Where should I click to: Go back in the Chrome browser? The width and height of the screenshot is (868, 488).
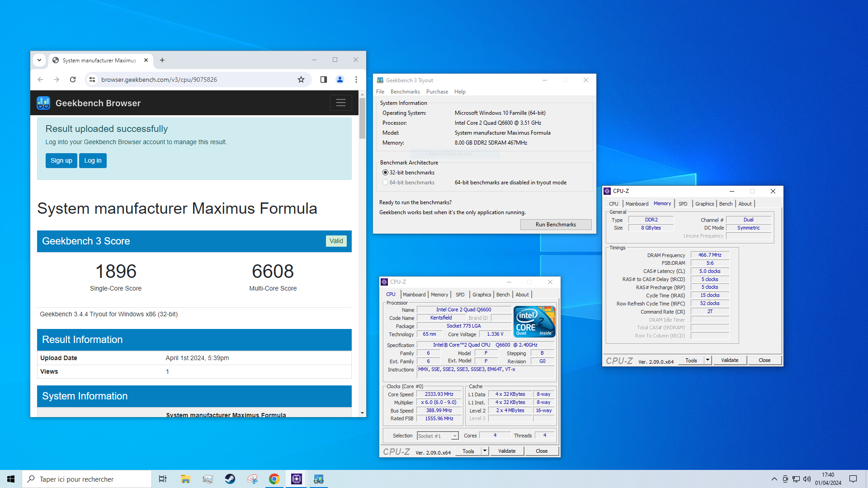(x=40, y=80)
